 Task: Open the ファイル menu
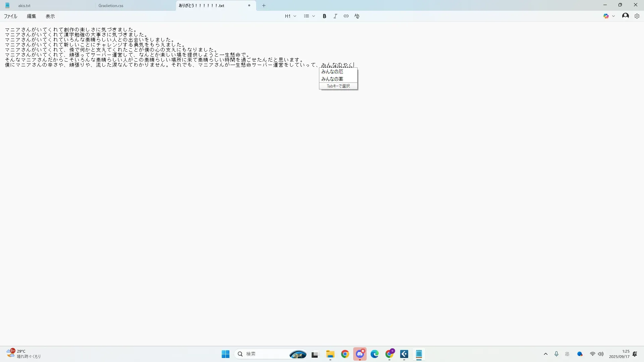pyautogui.click(x=10, y=16)
